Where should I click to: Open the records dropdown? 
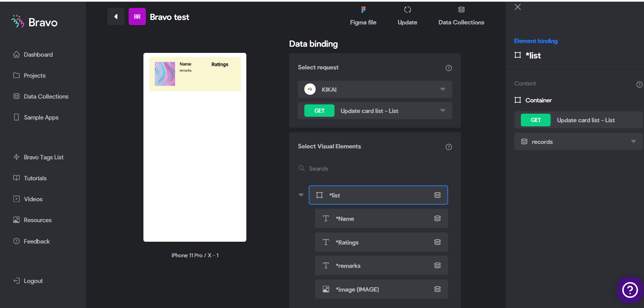(x=578, y=141)
